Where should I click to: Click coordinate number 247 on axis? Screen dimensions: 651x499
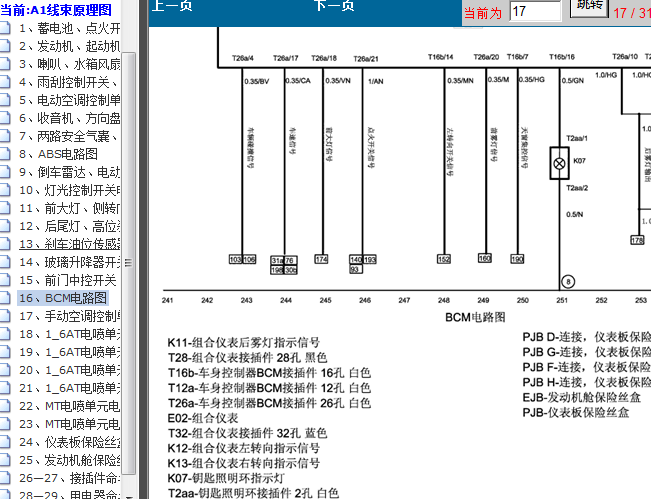pyautogui.click(x=404, y=300)
